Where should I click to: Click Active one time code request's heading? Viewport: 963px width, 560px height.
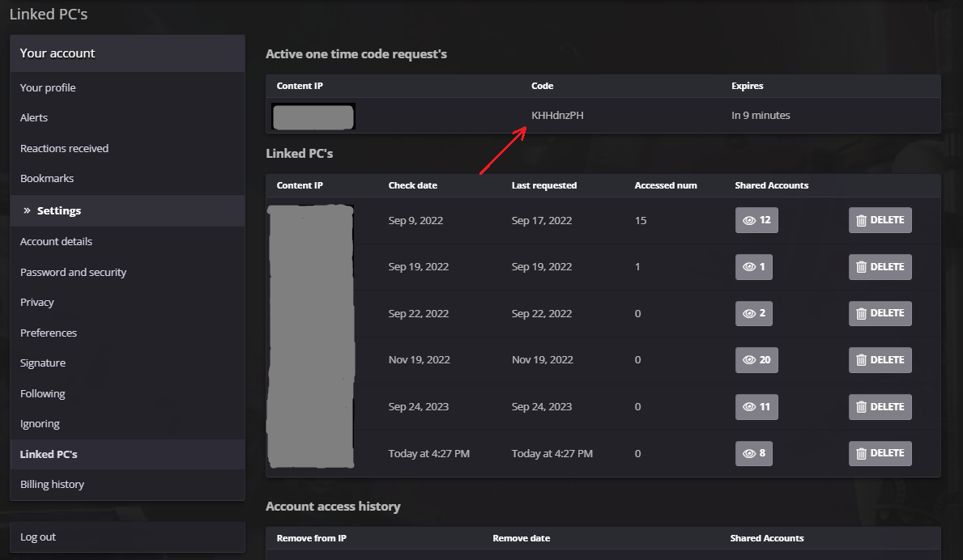(x=356, y=54)
